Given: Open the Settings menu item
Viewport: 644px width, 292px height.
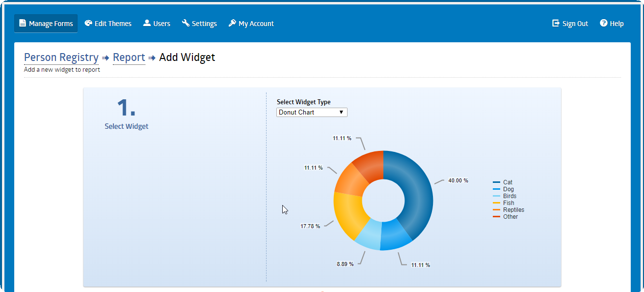Looking at the screenshot, I should (x=204, y=24).
